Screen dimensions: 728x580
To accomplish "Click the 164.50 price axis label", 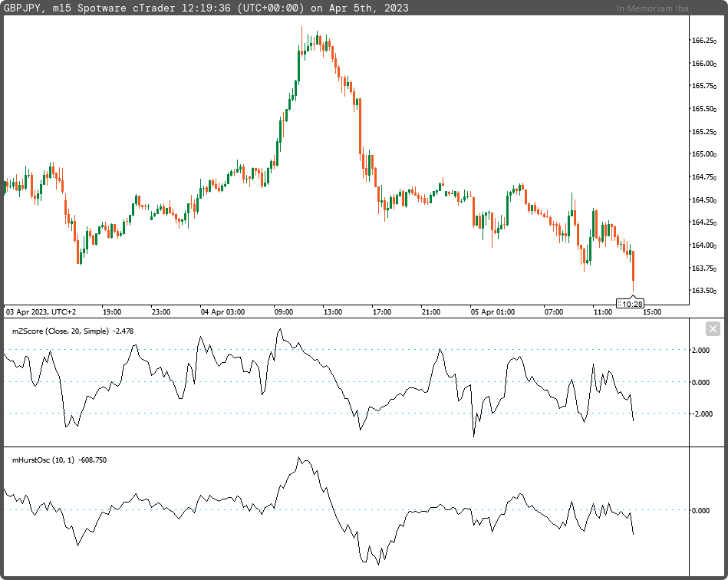I will (703, 200).
